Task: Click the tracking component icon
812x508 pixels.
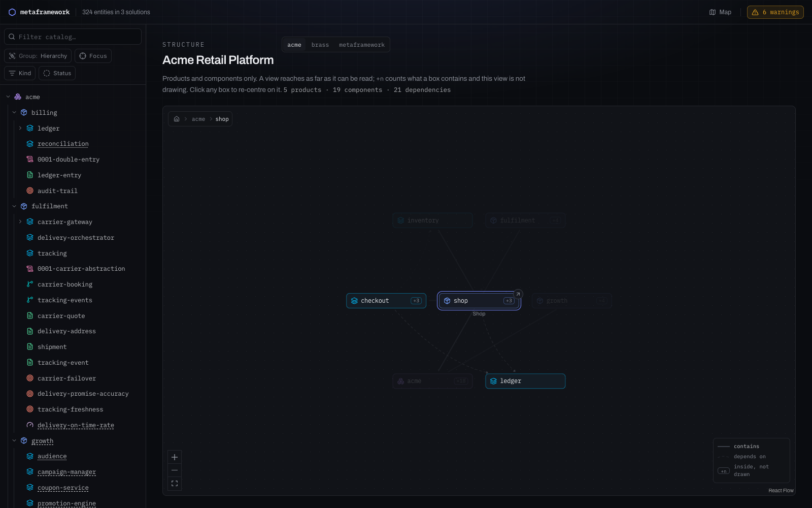Action: coord(30,253)
